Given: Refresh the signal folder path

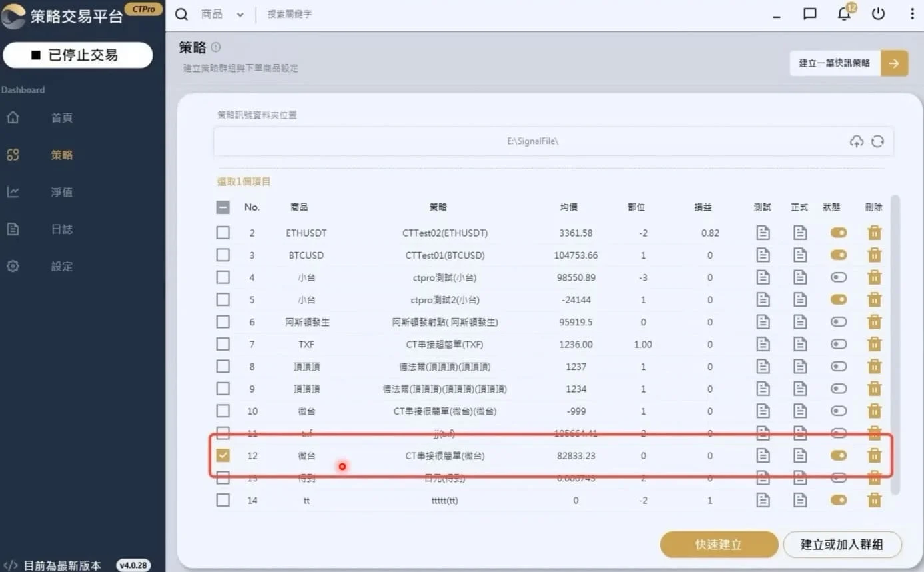Looking at the screenshot, I should (877, 141).
